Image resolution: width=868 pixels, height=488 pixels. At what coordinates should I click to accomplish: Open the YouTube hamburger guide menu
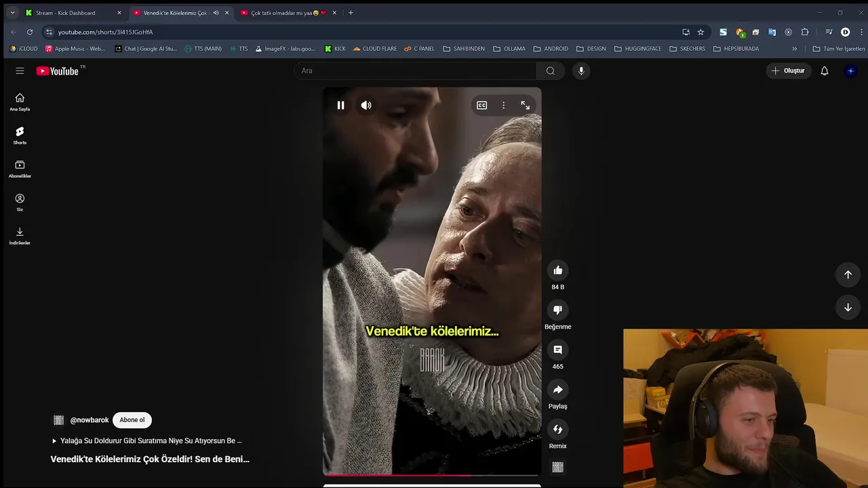point(20,70)
